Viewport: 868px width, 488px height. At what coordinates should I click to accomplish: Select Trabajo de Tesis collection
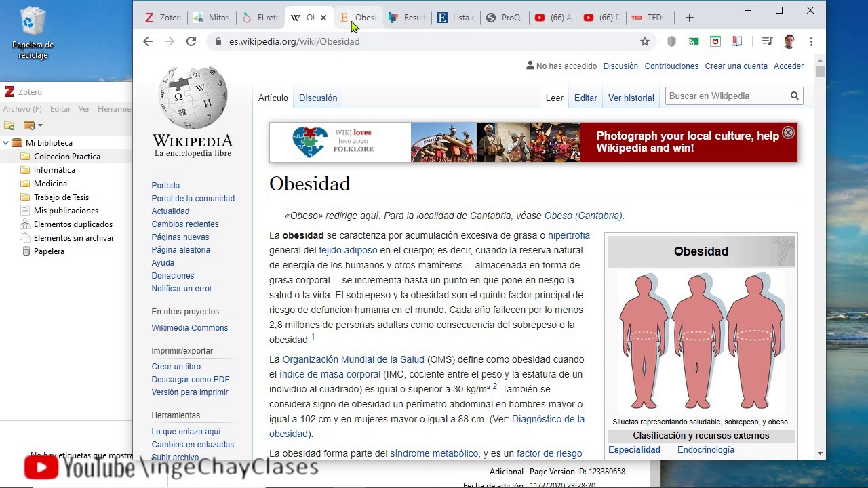point(61,197)
